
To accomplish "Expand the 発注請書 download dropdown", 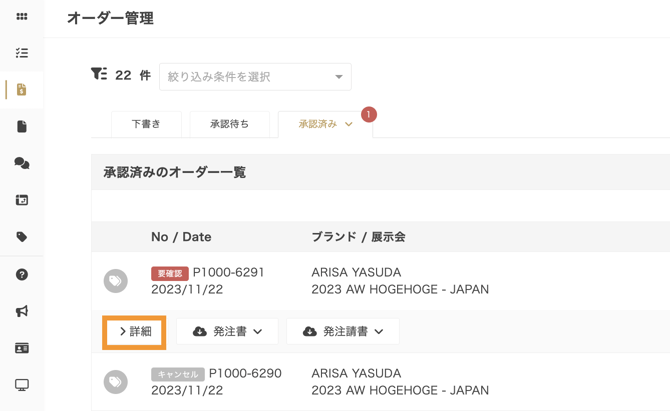I will (342, 332).
